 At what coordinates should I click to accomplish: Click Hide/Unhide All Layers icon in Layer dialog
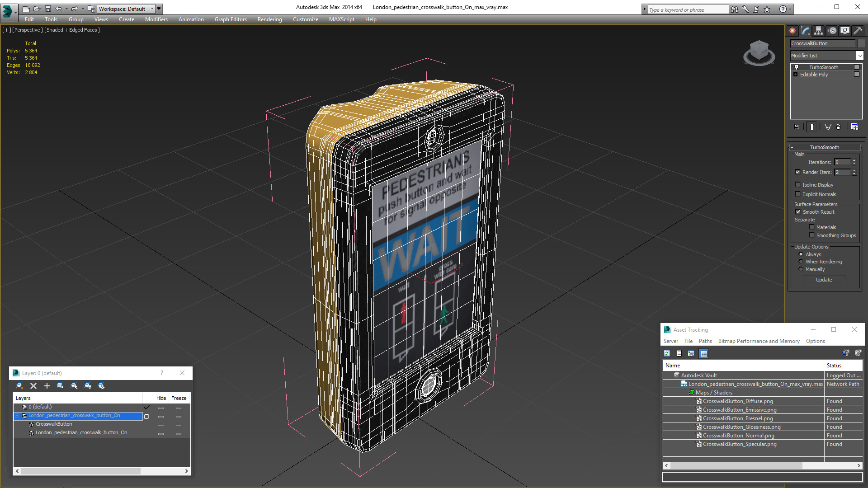tap(88, 386)
